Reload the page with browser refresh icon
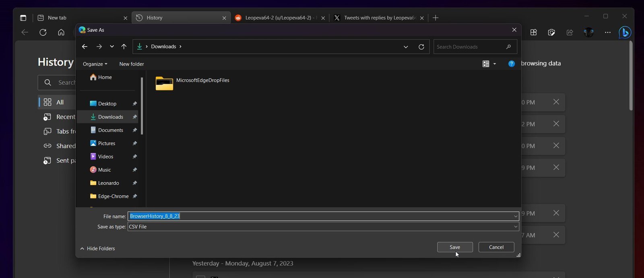The image size is (644, 278). tap(43, 32)
